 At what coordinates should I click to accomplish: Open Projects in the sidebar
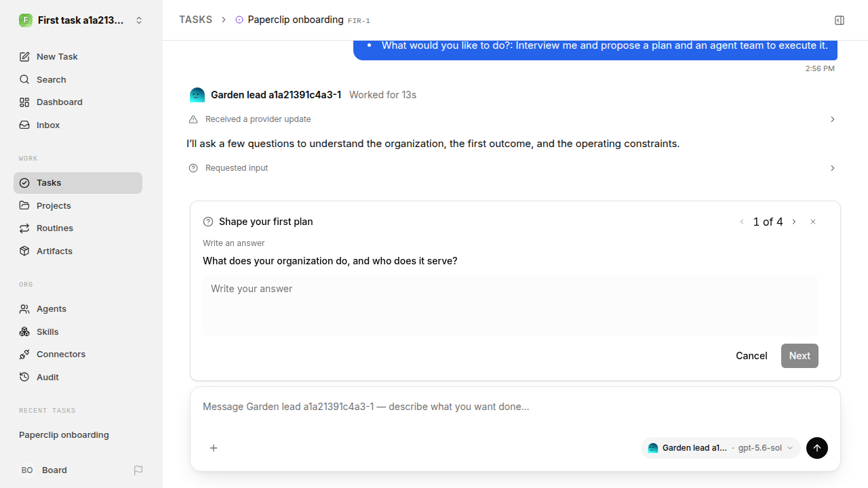pyautogui.click(x=78, y=205)
